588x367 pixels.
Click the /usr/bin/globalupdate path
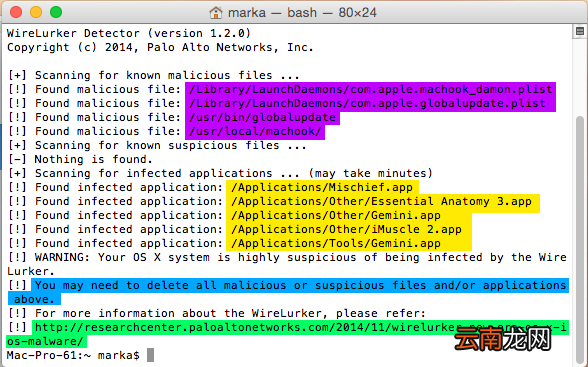262,117
